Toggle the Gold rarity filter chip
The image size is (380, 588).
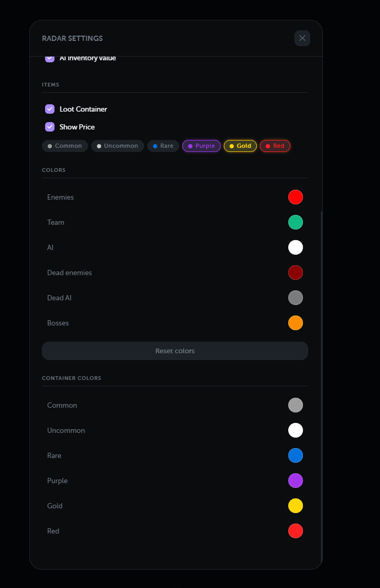coord(240,146)
